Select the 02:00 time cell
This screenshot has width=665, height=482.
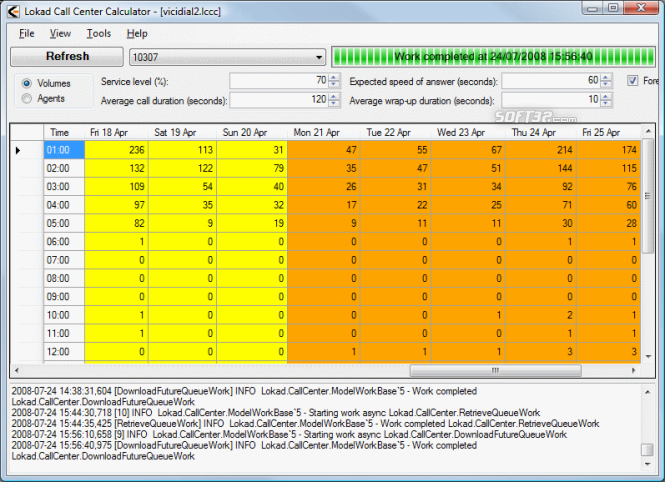[x=64, y=168]
